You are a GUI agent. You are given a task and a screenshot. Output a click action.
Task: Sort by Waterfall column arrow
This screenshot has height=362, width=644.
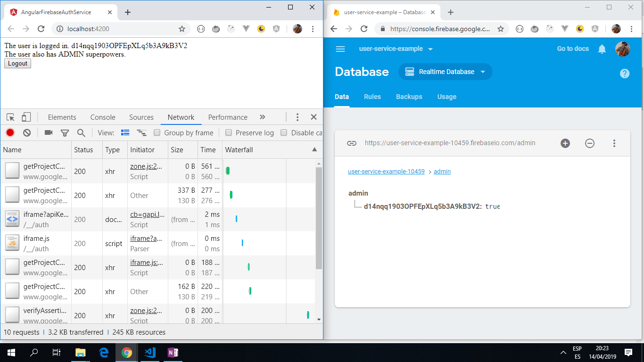pyautogui.click(x=314, y=149)
